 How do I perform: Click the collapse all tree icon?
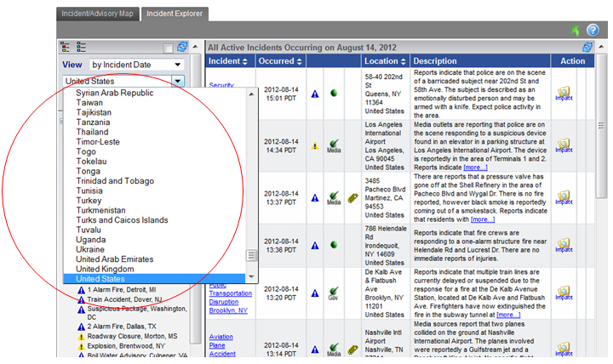tap(82, 48)
